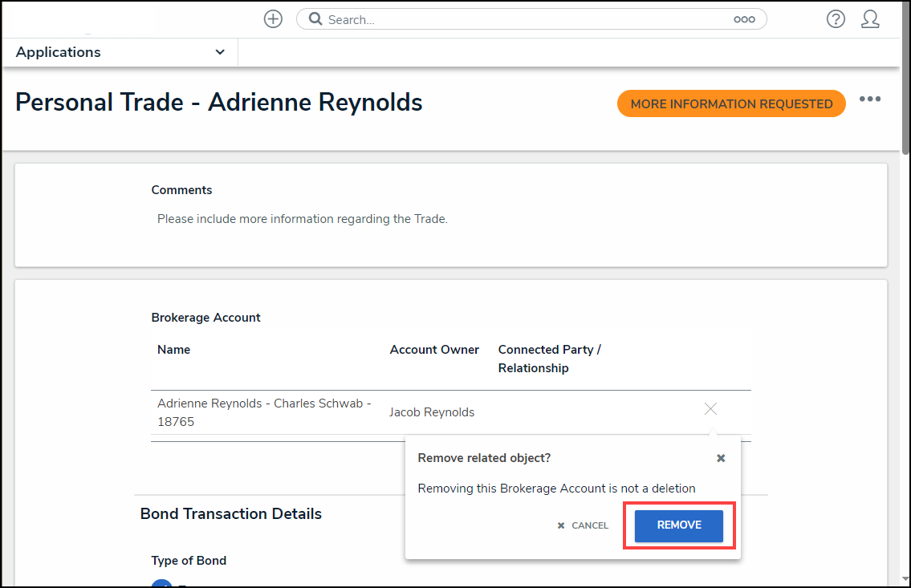This screenshot has width=911, height=588.
Task: Click the Name column header
Action: [x=174, y=350]
